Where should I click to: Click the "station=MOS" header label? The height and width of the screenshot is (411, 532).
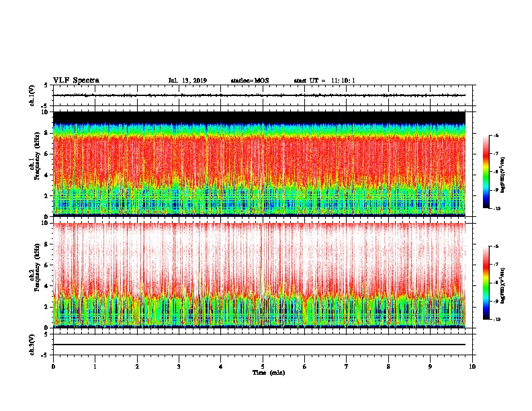coord(250,81)
